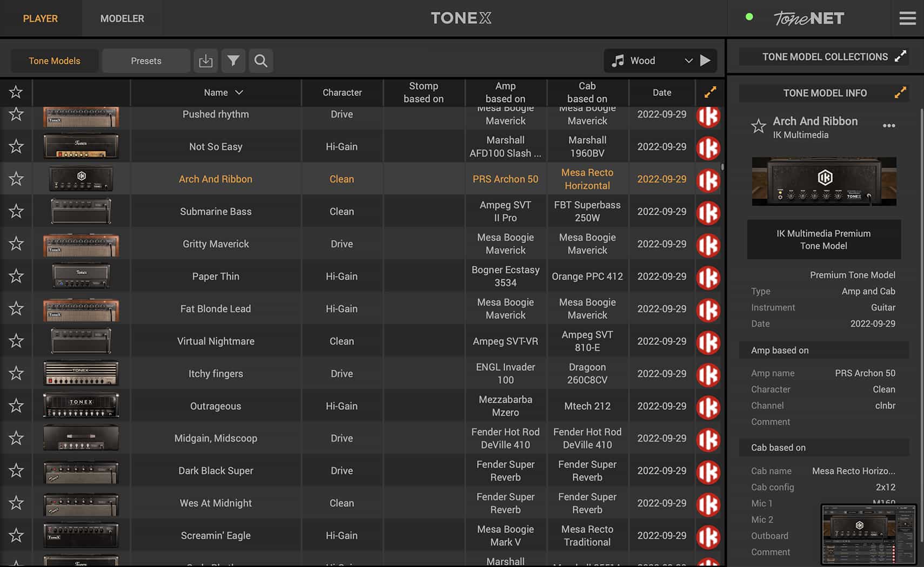Switch to the MODELER tab

coord(122,18)
